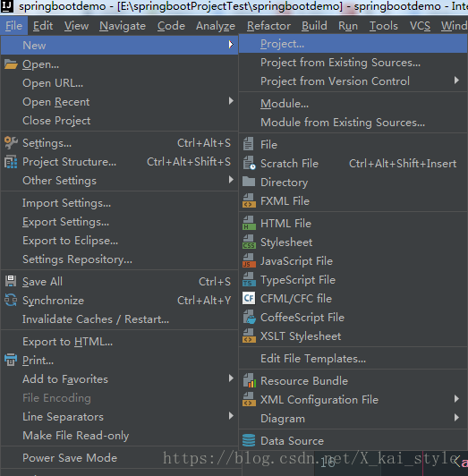Select Project from Existing Sources...

click(353, 63)
